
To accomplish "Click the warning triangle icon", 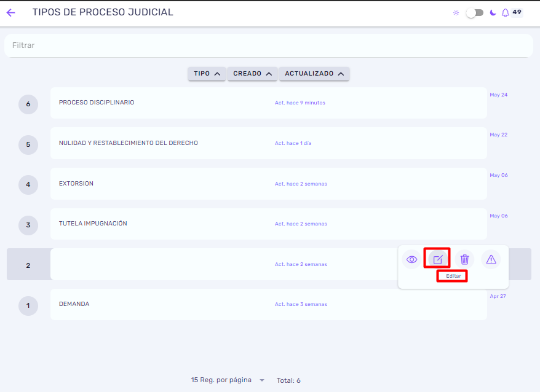I will tap(491, 259).
